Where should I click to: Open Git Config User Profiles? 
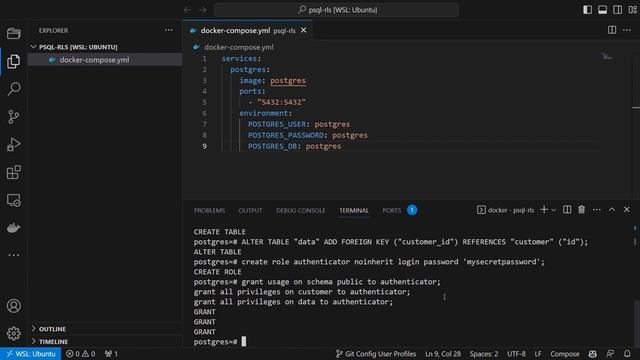(x=376, y=354)
